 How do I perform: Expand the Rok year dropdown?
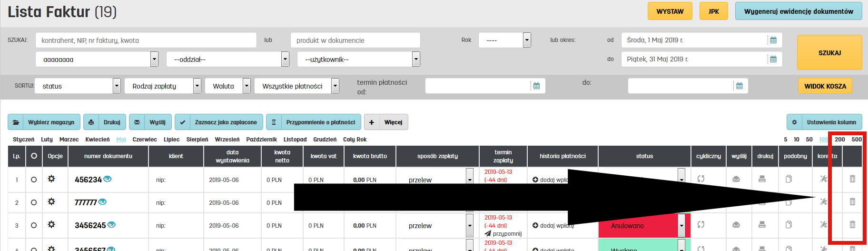[x=526, y=40]
